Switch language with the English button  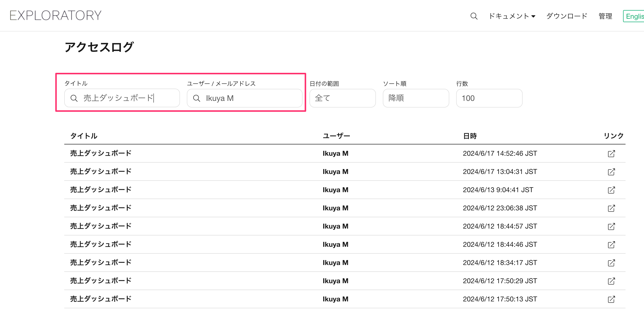click(633, 16)
